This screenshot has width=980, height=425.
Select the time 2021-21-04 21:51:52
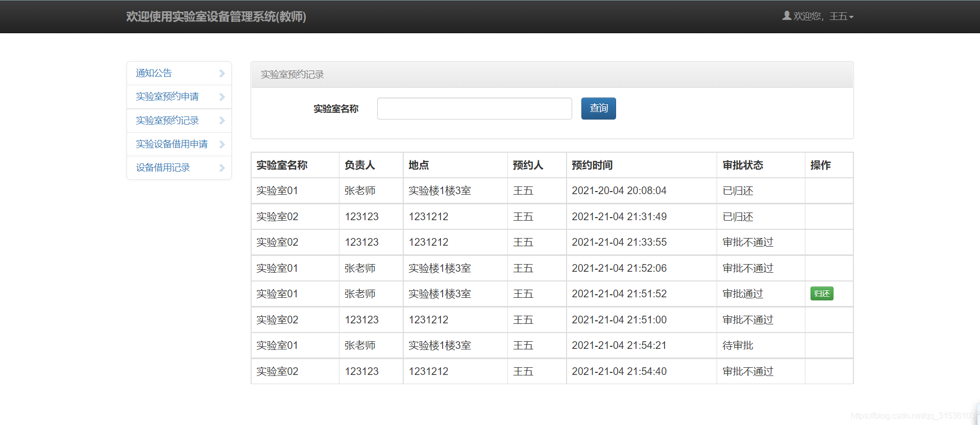pos(619,294)
